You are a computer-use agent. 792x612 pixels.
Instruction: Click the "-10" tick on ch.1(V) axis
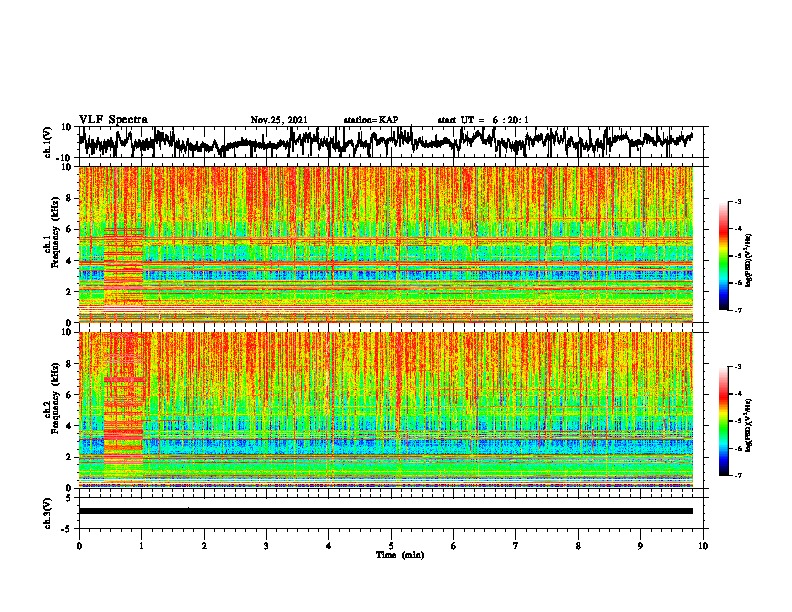[x=65, y=158]
